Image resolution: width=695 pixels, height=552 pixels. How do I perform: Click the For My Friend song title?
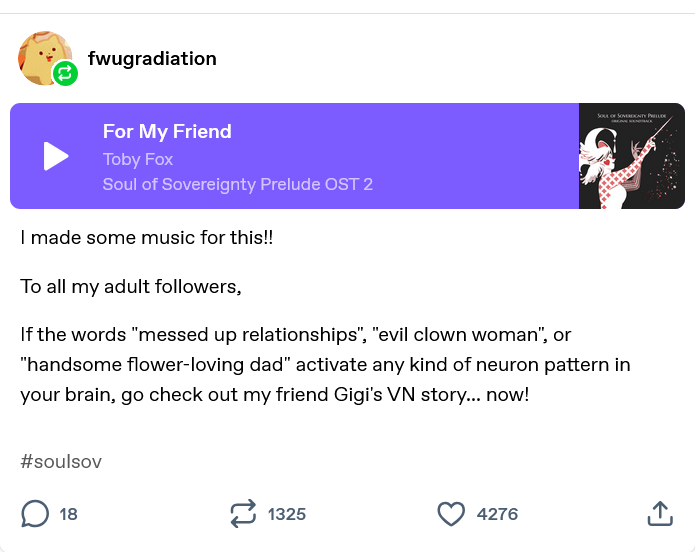tap(167, 131)
